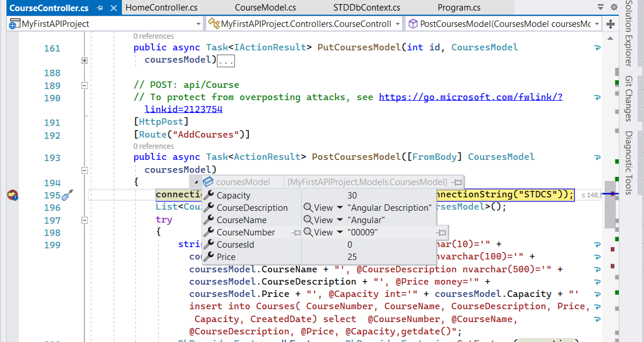Click the wrench icon beside Price
Image resolution: width=644 pixels, height=342 pixels.
coord(209,256)
